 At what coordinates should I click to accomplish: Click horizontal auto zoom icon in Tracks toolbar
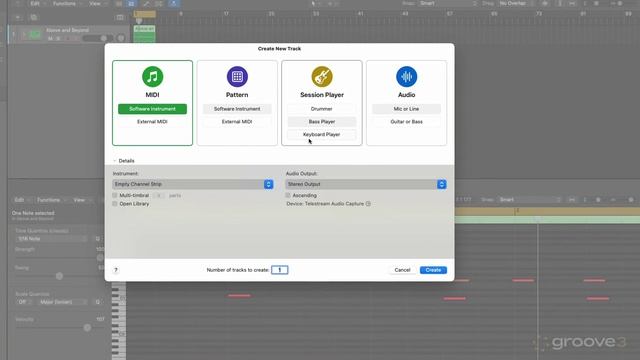572,4
